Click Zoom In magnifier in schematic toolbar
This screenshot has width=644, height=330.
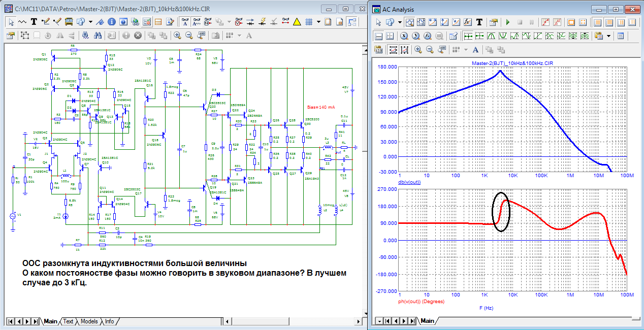tap(177, 36)
